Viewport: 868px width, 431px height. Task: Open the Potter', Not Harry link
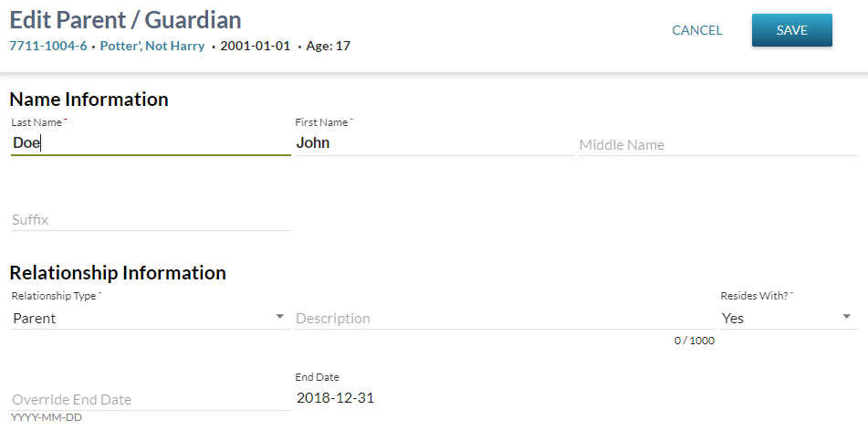tap(152, 46)
